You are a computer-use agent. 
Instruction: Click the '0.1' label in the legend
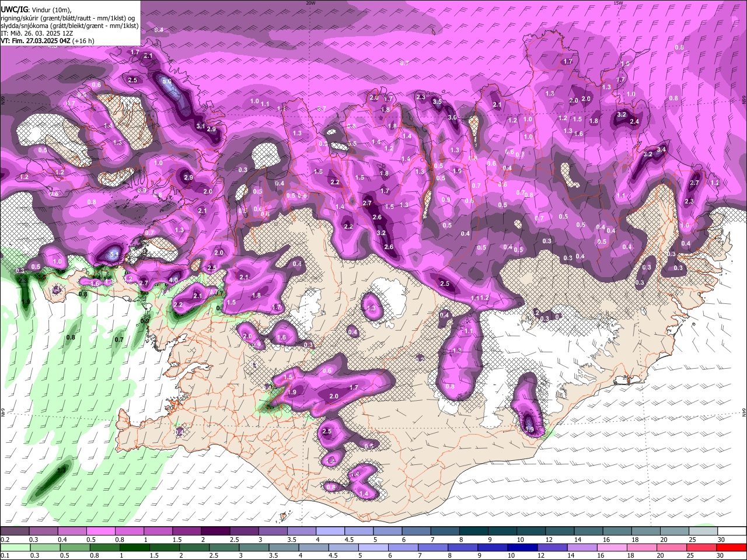(x=5, y=556)
